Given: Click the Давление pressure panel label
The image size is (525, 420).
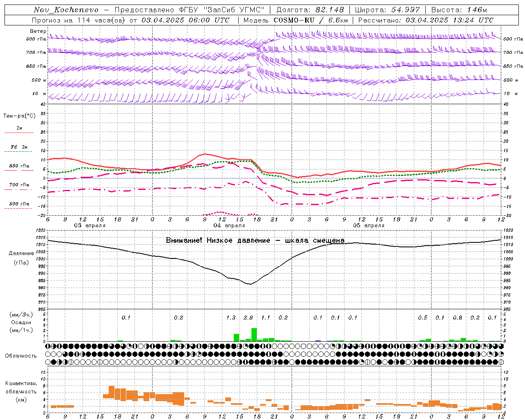Looking at the screenshot, I should point(21,253).
